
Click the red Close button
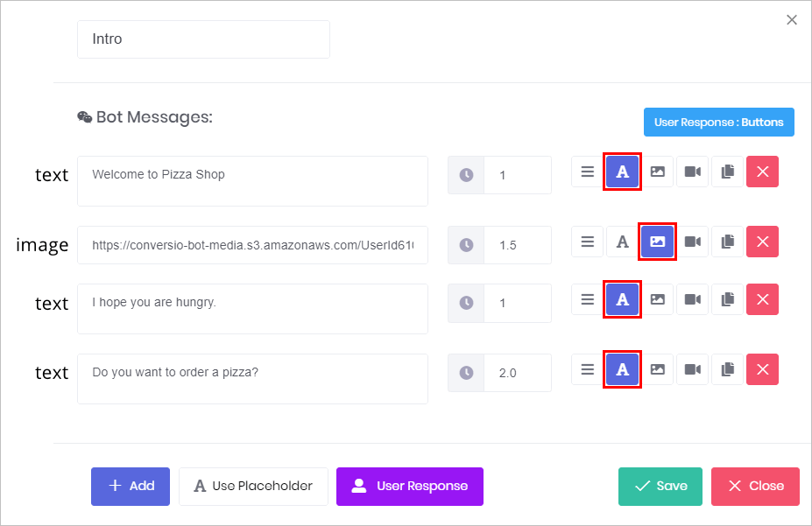(x=756, y=486)
